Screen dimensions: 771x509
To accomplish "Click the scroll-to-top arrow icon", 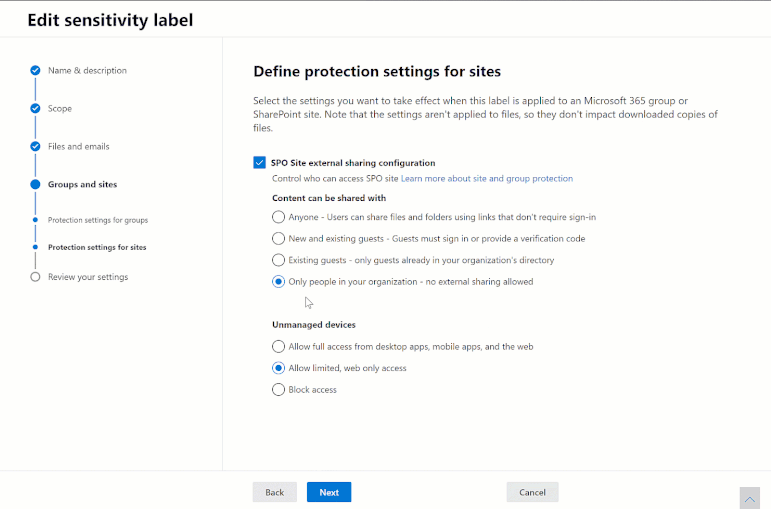I will click(749, 497).
